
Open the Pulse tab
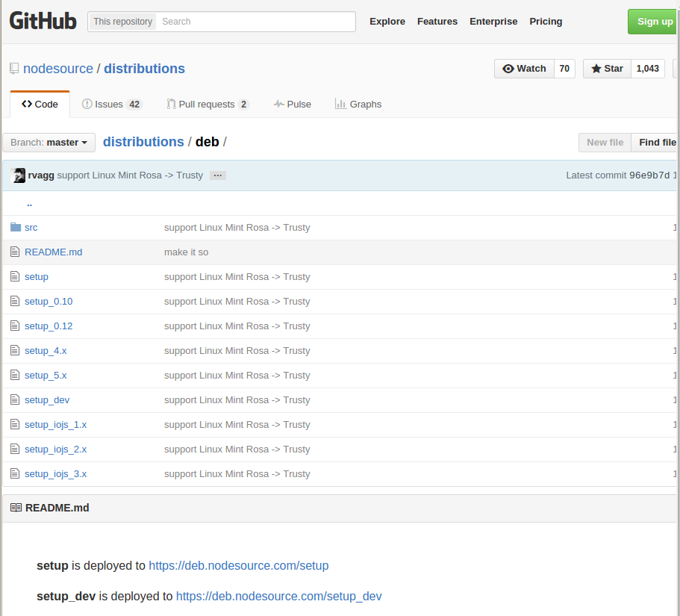tap(293, 104)
